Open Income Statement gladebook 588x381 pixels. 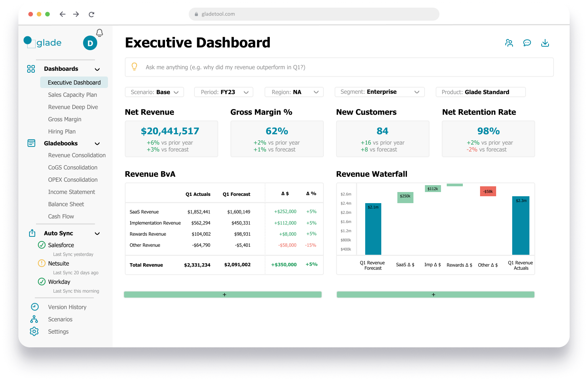click(72, 192)
